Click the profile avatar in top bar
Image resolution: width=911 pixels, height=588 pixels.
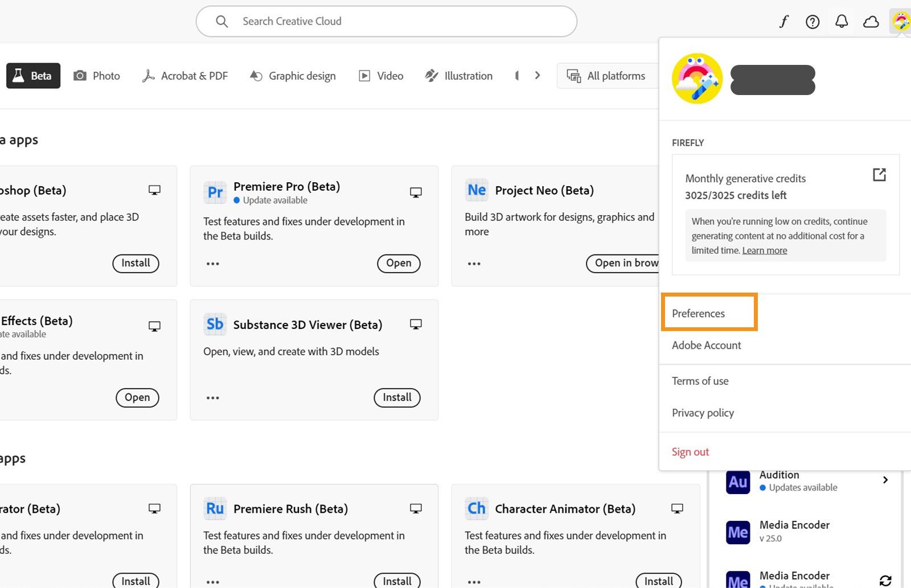(x=901, y=22)
